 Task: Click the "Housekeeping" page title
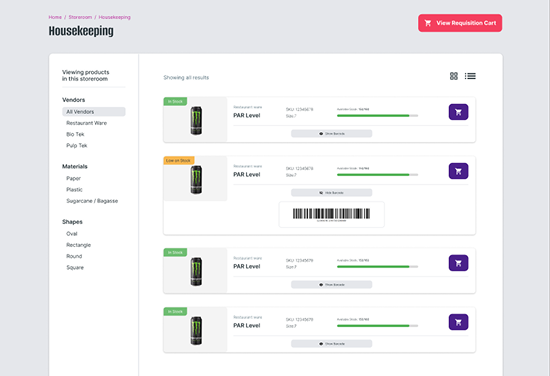pos(81,31)
